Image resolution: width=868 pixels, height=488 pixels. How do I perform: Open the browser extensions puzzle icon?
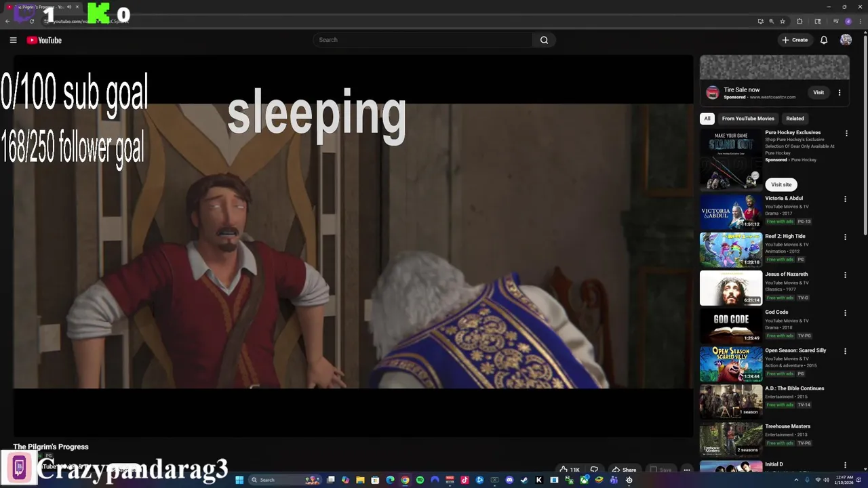(x=800, y=21)
